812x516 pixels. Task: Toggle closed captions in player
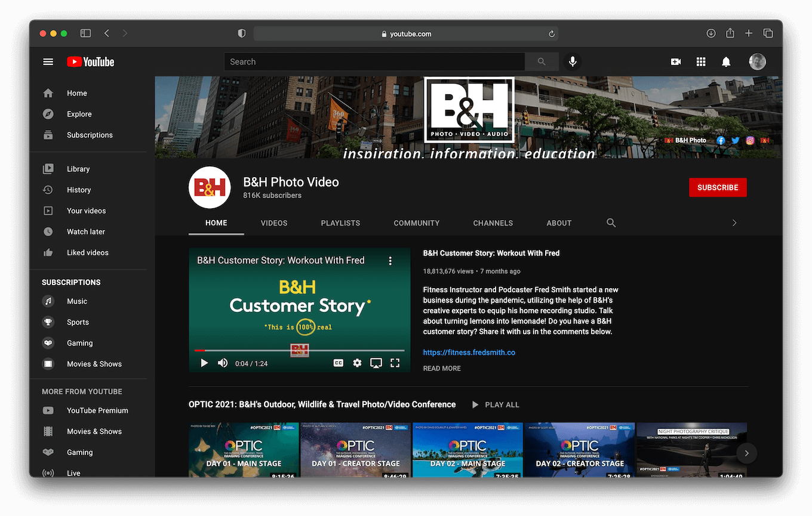point(338,363)
